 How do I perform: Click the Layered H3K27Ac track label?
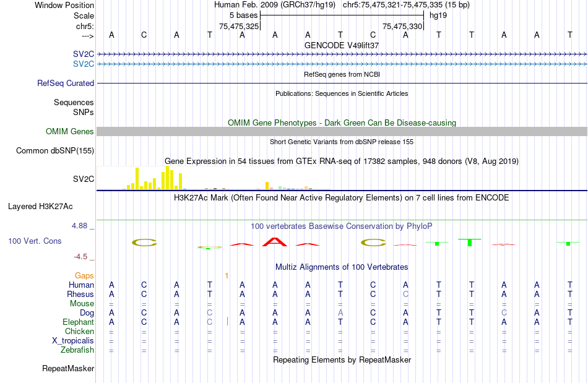point(40,207)
